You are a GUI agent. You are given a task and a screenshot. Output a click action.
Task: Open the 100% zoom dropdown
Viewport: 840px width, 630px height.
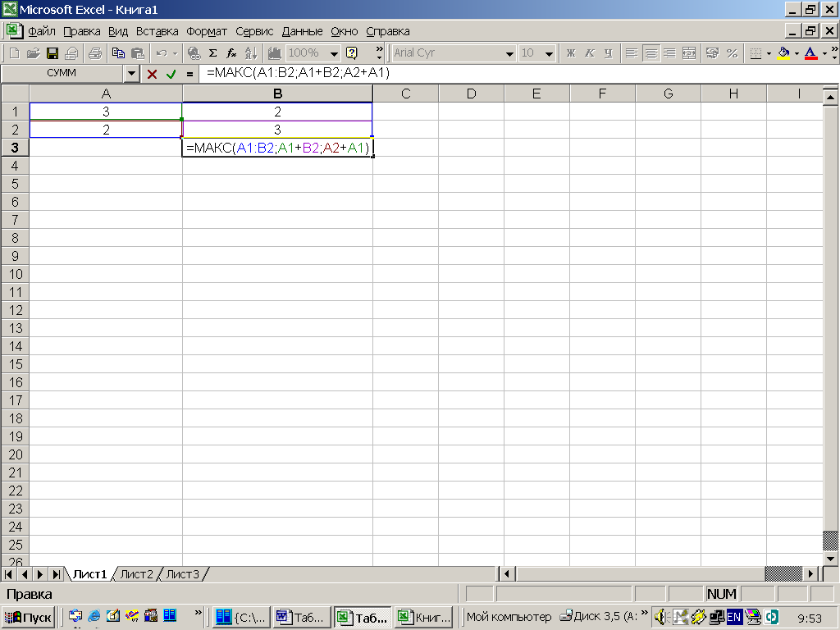pos(335,53)
